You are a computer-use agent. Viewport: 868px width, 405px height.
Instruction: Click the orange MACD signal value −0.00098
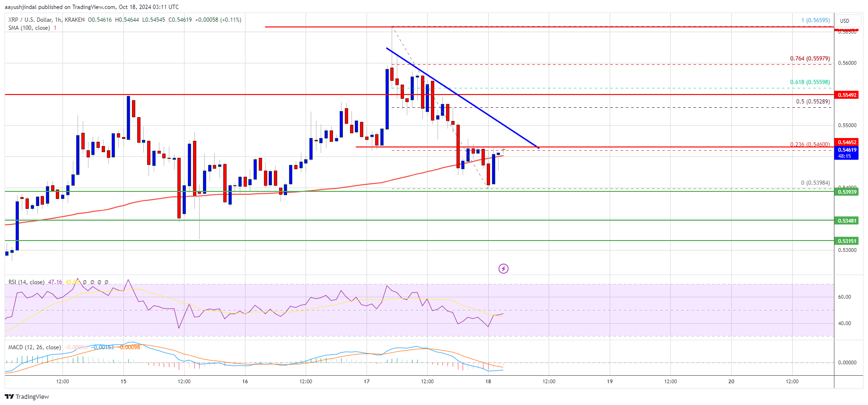click(130, 347)
